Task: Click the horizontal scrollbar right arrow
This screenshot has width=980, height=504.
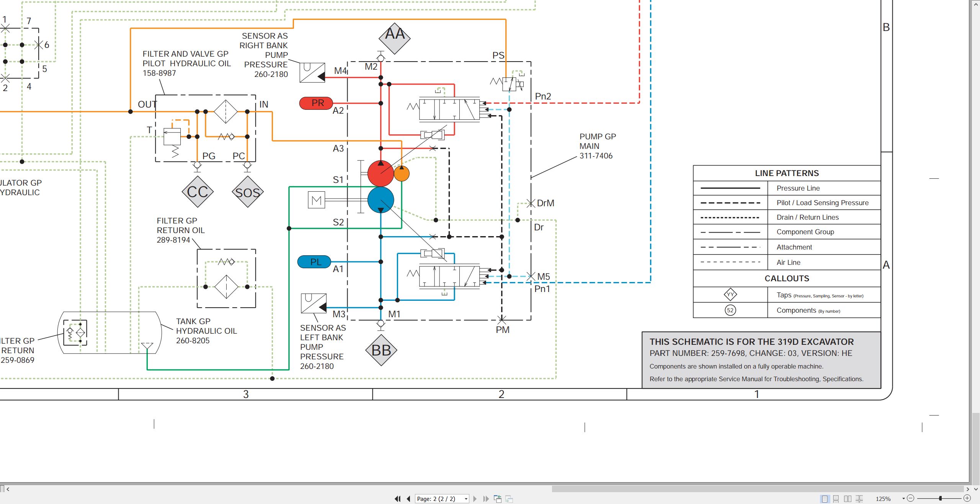Action: point(967,489)
